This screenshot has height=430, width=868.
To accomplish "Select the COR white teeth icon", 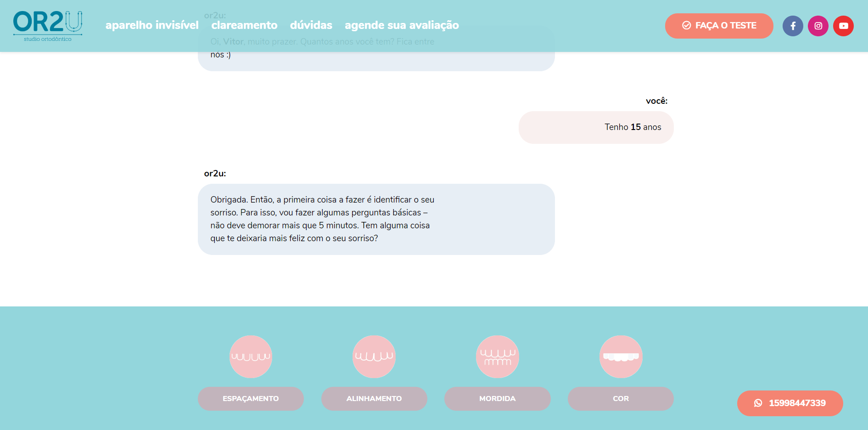I will point(621,356).
